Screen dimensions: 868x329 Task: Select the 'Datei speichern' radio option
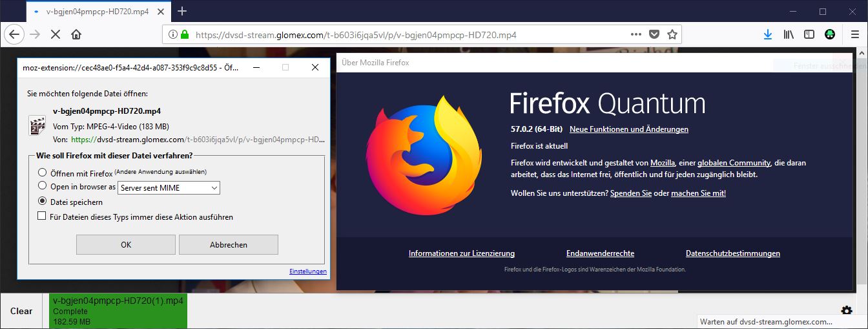coord(43,202)
